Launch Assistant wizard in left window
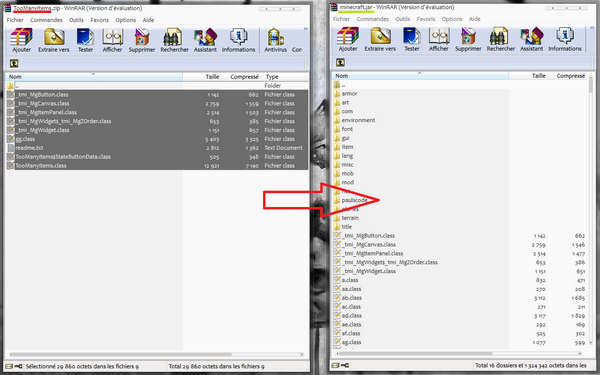600x375 pixels. tap(205, 40)
